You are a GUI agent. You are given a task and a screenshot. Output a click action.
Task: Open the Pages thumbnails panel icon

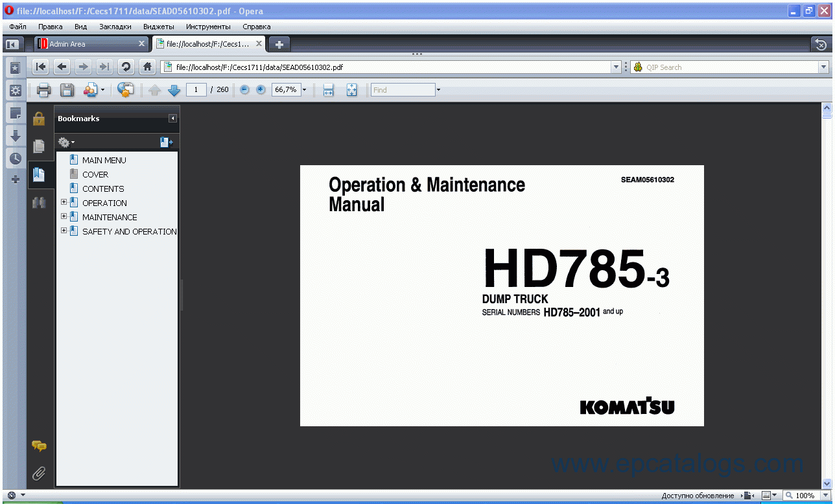point(39,146)
